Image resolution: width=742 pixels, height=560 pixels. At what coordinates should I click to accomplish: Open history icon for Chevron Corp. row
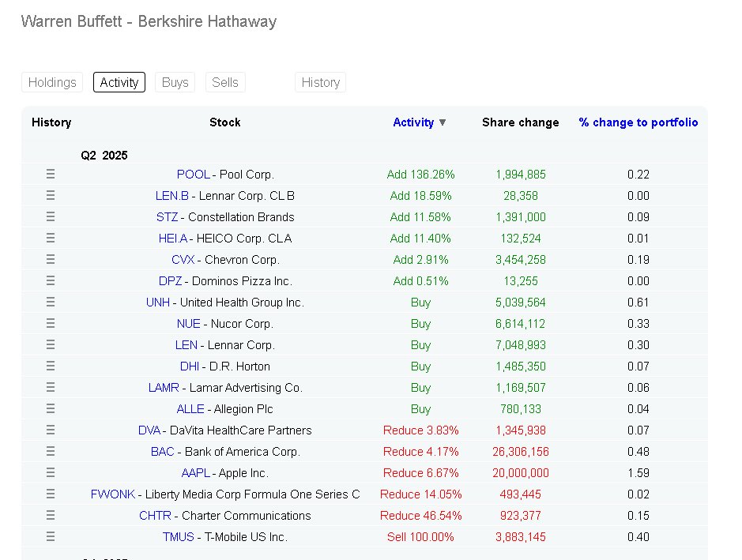point(51,260)
